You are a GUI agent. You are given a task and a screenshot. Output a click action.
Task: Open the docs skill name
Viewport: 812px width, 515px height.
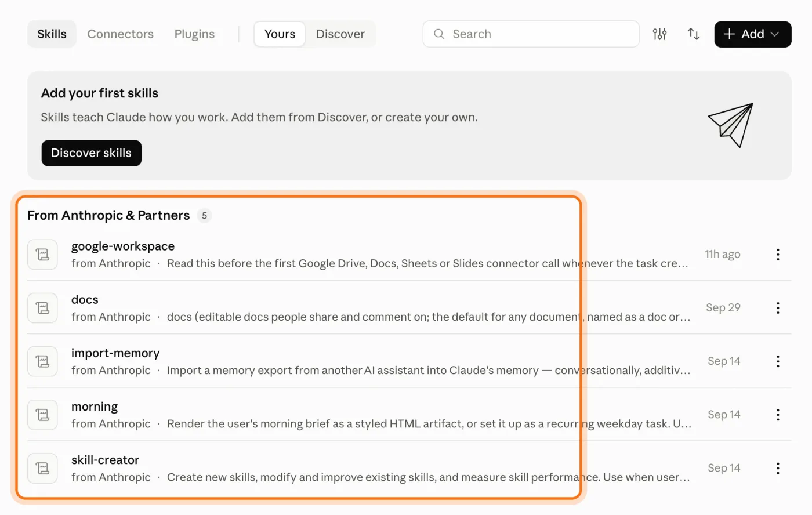coord(85,300)
